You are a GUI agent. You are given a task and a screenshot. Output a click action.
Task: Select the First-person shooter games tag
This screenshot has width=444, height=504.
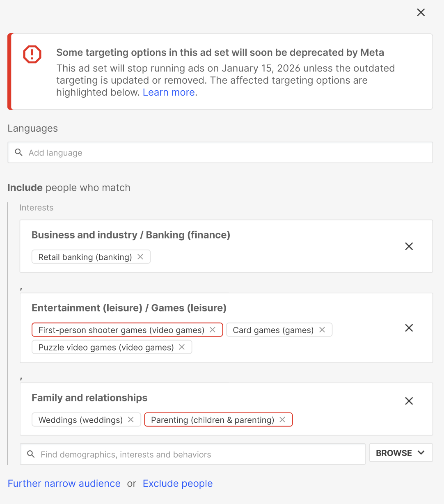pos(121,330)
